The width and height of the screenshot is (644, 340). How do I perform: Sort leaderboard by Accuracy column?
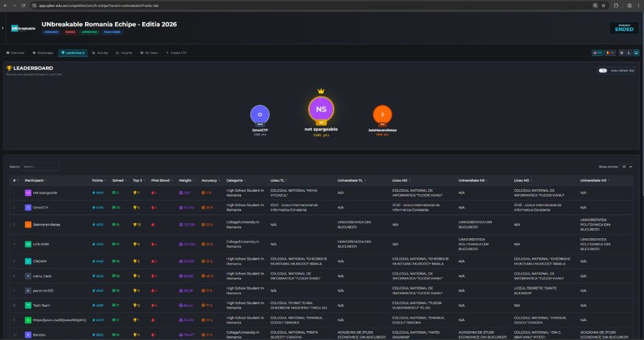pos(208,180)
